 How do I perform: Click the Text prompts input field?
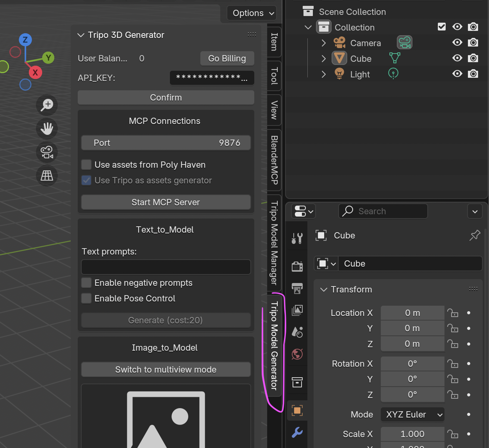click(x=166, y=267)
